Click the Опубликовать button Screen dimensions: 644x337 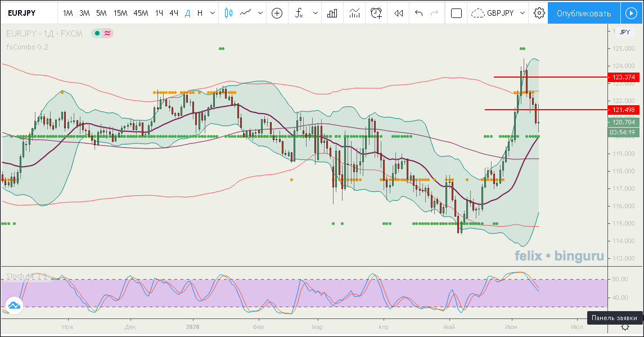[x=583, y=13]
